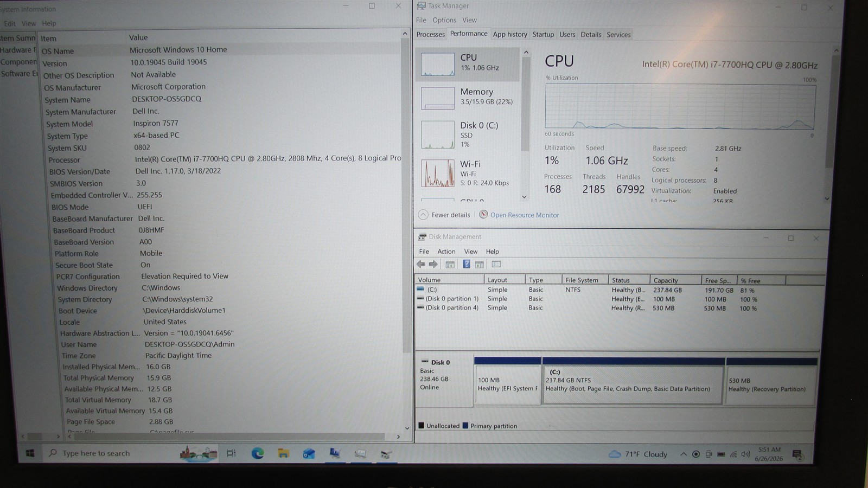868x488 pixels.
Task: Click scroll down arrow in System Information list
Action: pos(407,428)
